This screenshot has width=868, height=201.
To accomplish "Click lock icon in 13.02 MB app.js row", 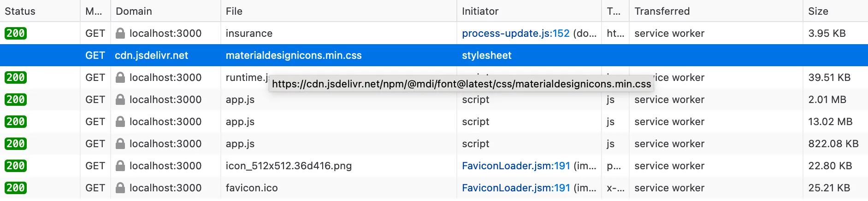I will coord(120,121).
